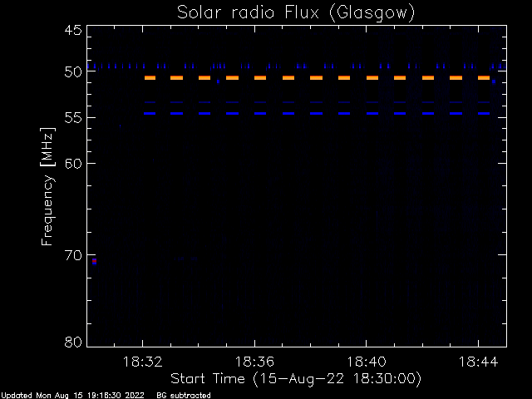Select the 18:40 time axis label
Screen dimensions: 532x399
[367, 362]
